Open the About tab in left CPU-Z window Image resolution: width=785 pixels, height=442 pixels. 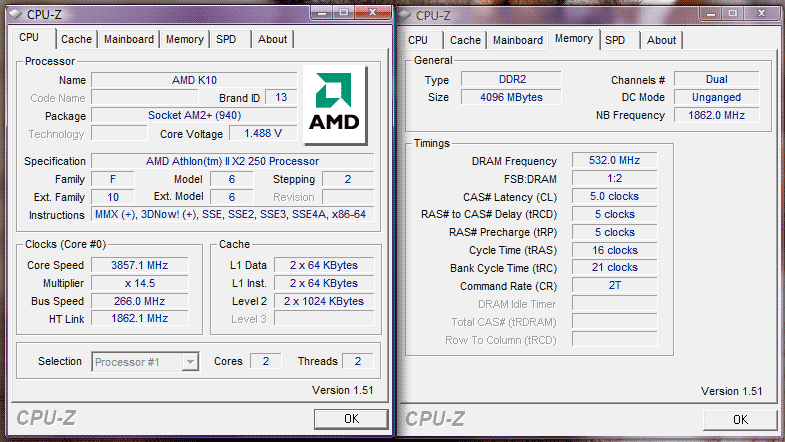pos(272,39)
